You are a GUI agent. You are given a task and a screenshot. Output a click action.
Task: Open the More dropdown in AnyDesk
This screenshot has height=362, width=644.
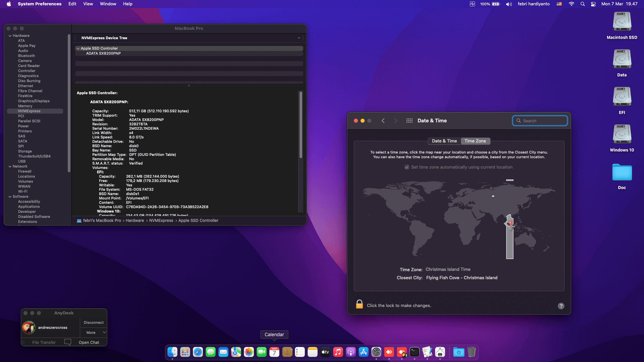[x=94, y=333]
